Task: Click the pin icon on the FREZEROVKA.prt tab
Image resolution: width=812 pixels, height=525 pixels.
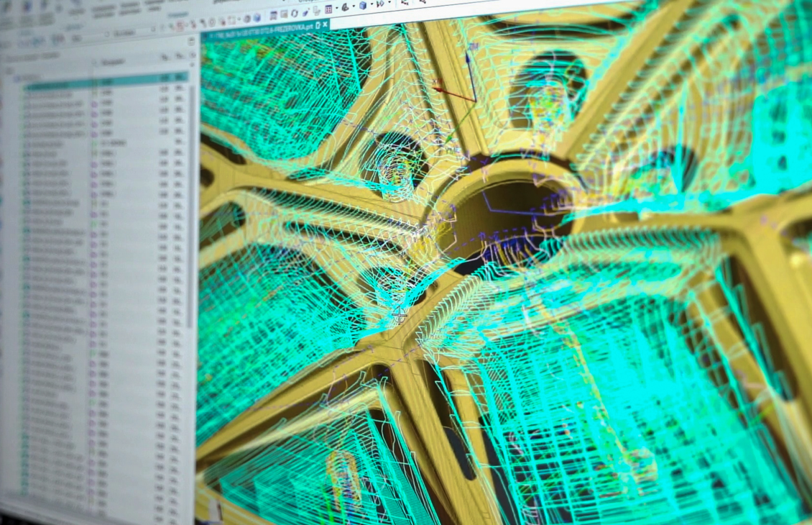Action: (317, 25)
